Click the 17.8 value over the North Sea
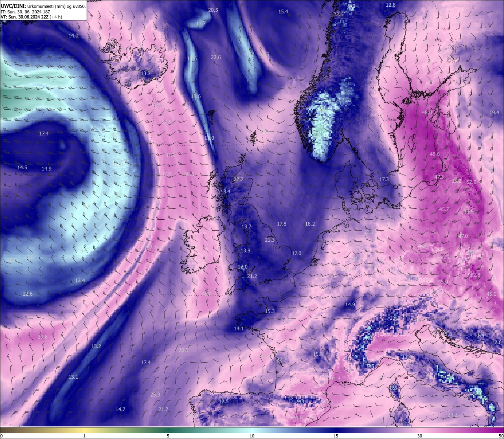Image resolution: width=504 pixels, height=439 pixels. [282, 224]
